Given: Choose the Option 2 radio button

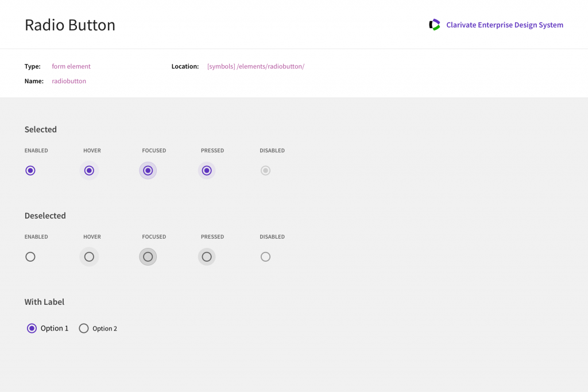Looking at the screenshot, I should point(84,328).
